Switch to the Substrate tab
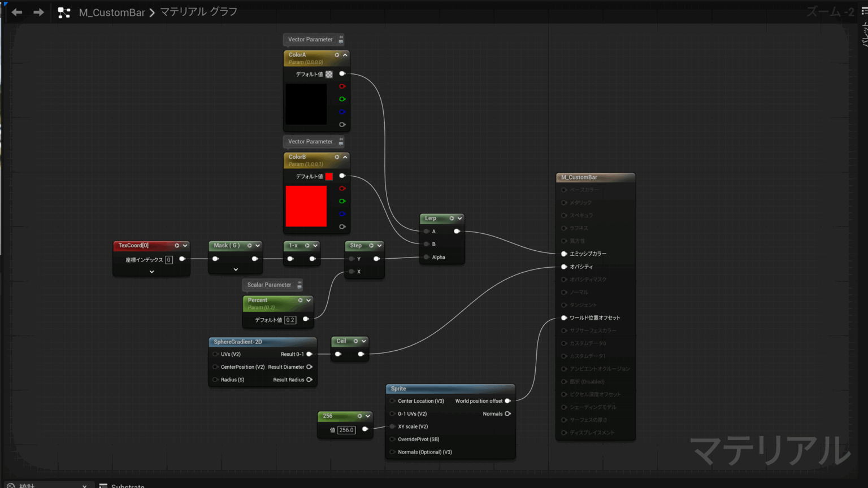 127,485
